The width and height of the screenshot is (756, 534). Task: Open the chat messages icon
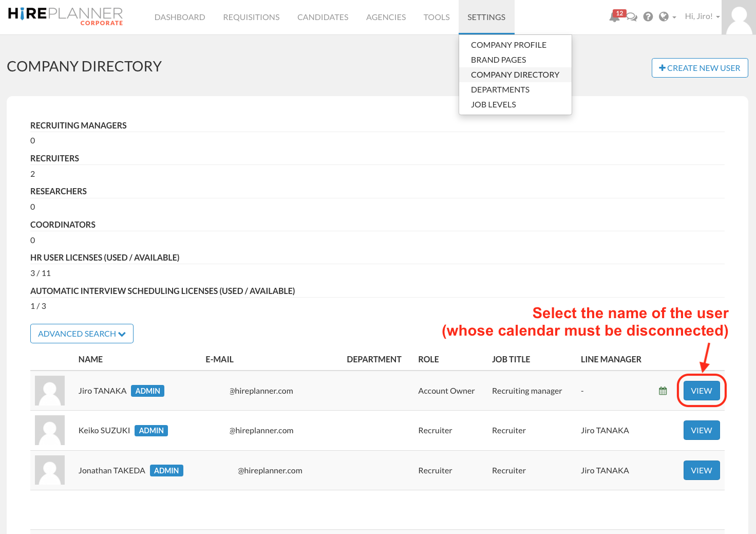point(632,17)
